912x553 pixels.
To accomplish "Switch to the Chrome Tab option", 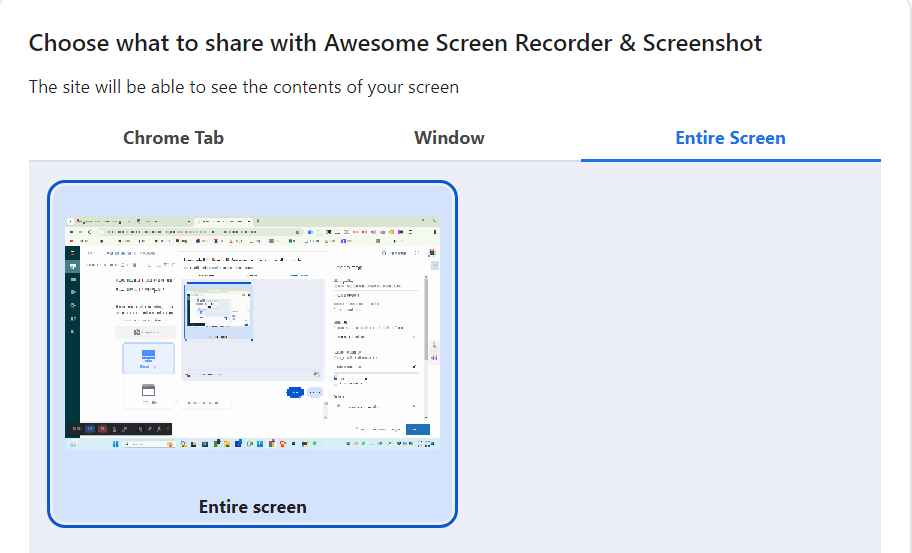I will (x=173, y=138).
